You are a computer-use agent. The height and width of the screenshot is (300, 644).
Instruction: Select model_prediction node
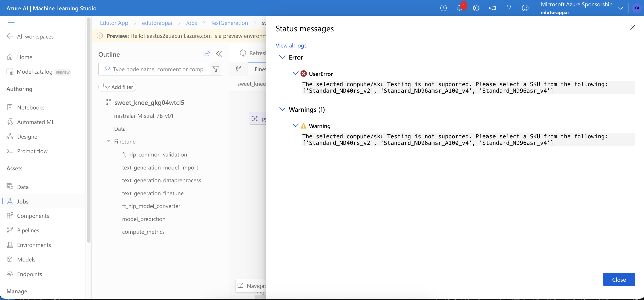pos(144,219)
